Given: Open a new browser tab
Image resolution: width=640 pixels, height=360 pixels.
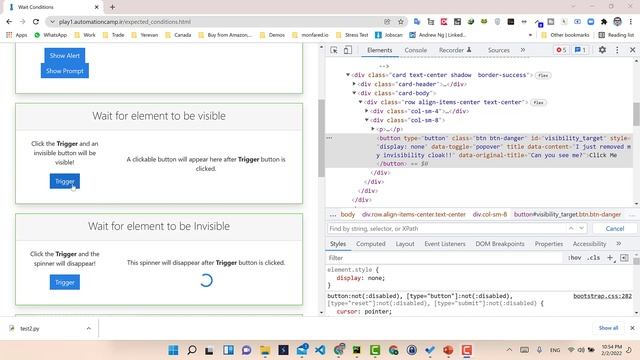Looking at the screenshot, I should pos(112,7).
